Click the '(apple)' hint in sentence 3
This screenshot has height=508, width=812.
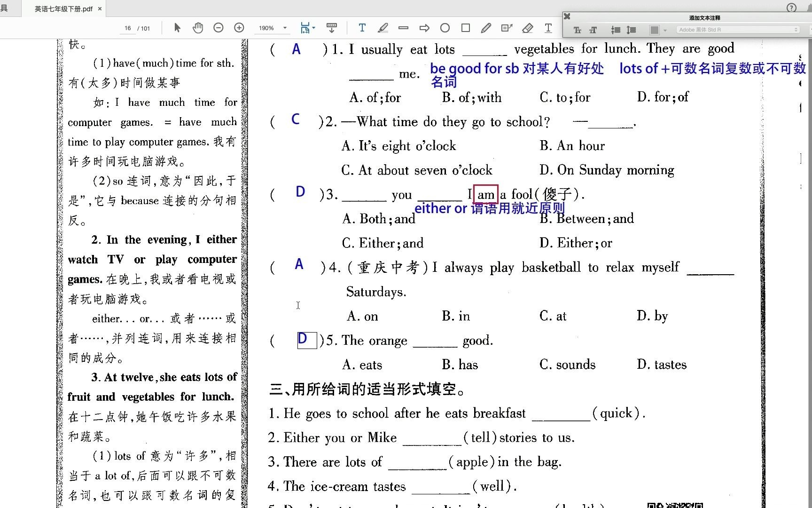[x=471, y=461]
